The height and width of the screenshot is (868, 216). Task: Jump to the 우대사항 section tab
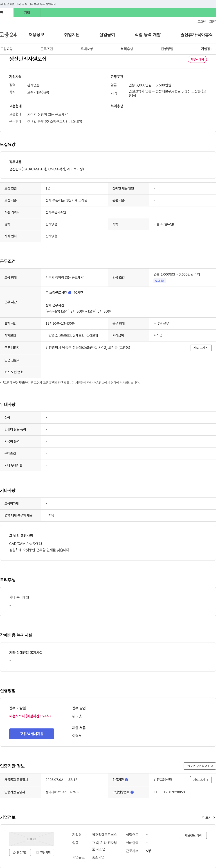pos(87,49)
